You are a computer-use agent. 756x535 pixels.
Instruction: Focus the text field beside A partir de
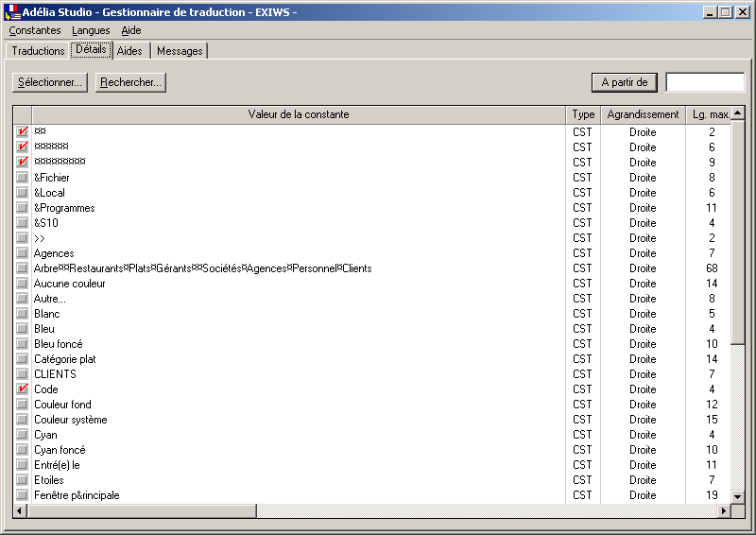(705, 82)
